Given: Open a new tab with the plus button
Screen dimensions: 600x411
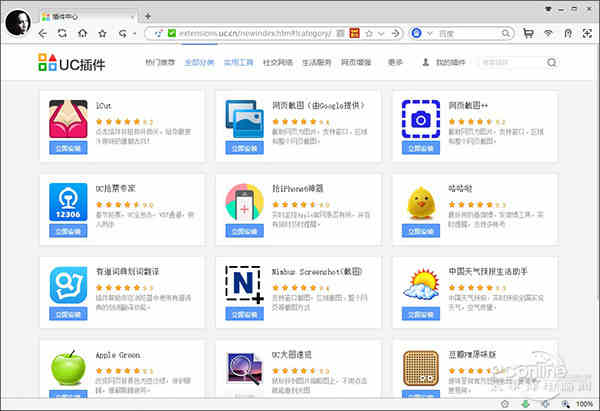Looking at the screenshot, I should tap(148, 16).
